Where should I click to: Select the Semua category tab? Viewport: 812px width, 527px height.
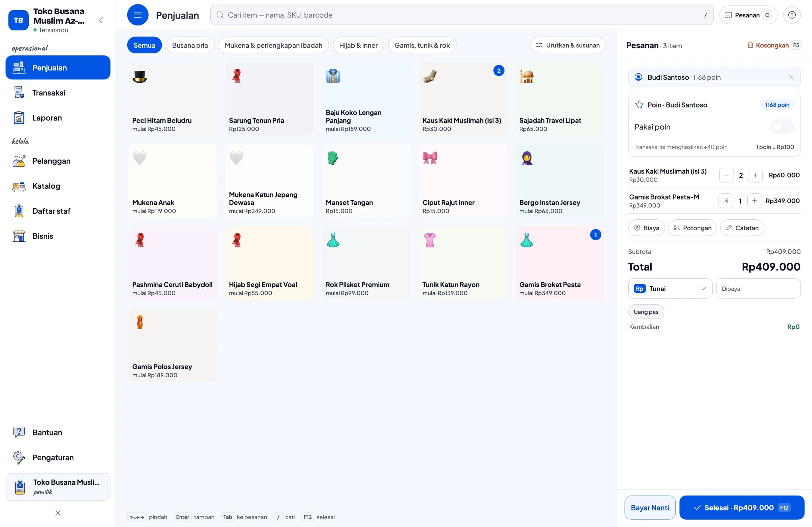144,45
